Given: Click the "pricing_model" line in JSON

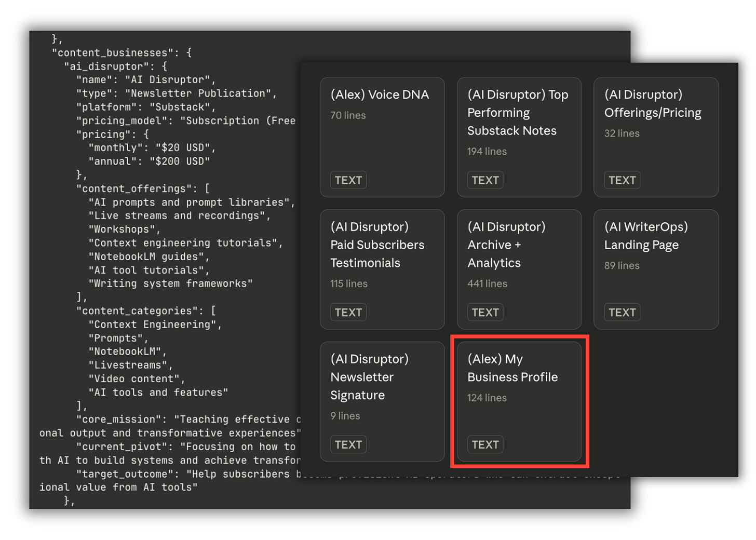Looking at the screenshot, I should coord(186,120).
